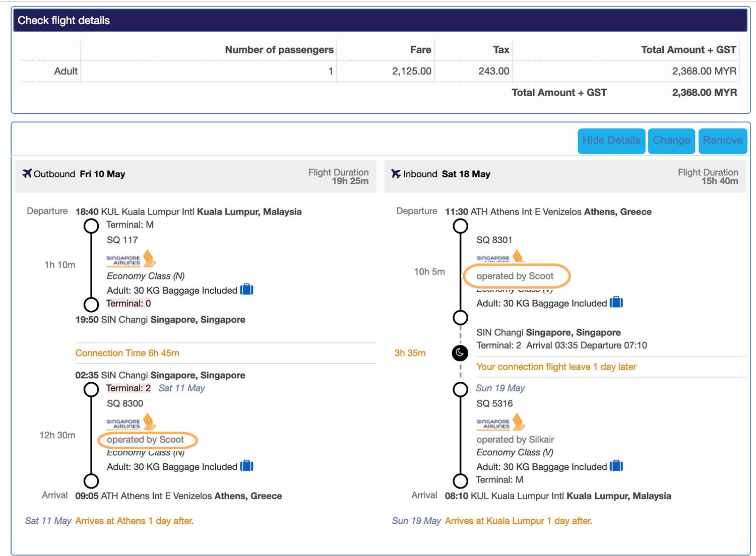Click the 243.00 tax value
Screen dimensions: 756x556
pos(493,71)
